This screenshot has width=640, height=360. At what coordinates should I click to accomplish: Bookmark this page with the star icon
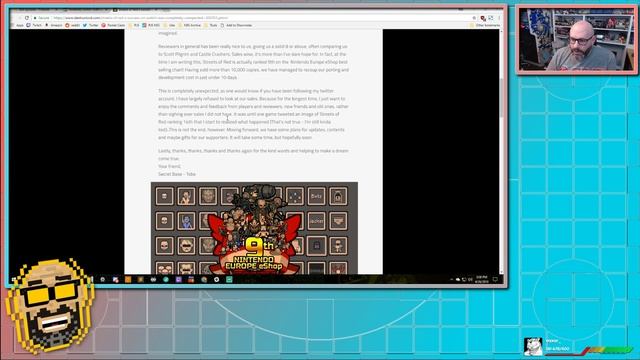[474, 18]
